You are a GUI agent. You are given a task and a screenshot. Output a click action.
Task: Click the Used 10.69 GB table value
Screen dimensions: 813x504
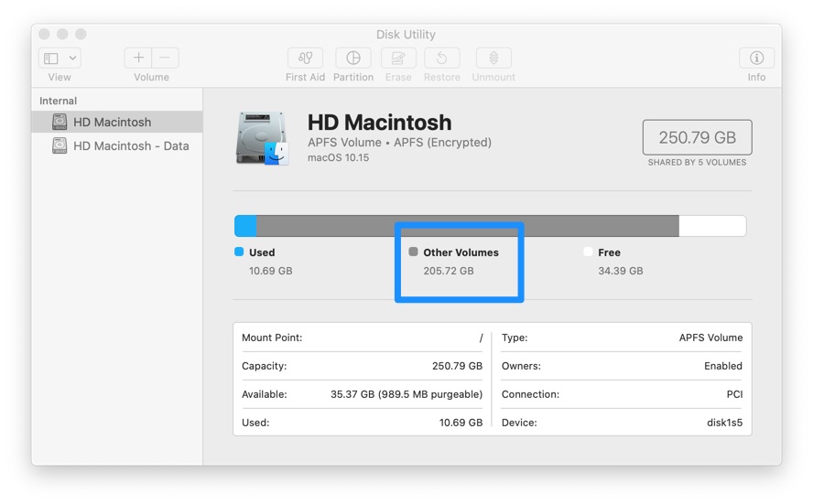pos(461,423)
